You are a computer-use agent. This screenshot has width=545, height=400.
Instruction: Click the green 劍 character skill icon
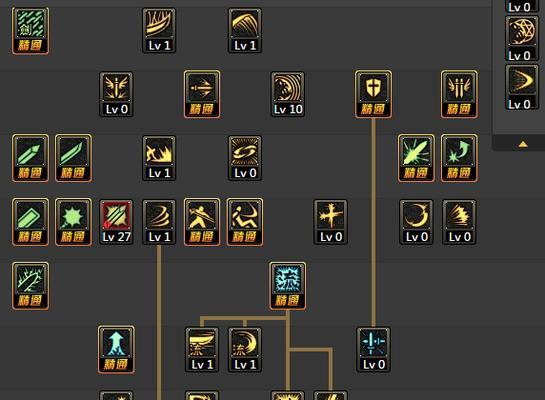[31, 31]
